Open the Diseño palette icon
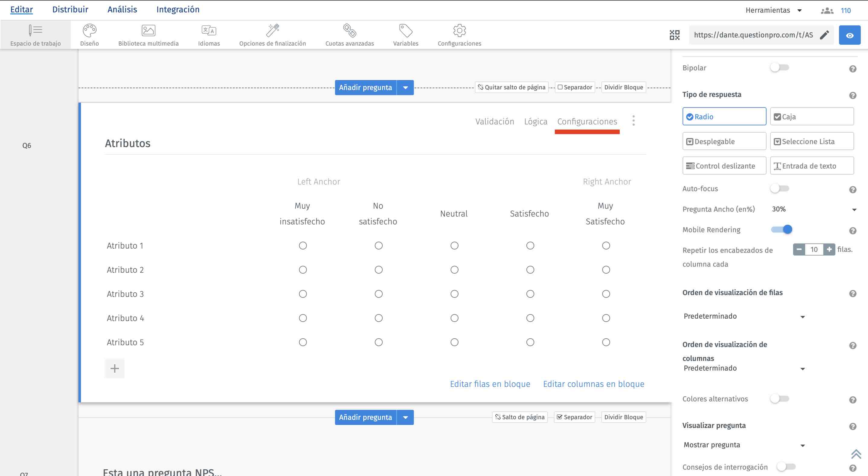Viewport: 868px width, 476px height. pyautogui.click(x=89, y=31)
